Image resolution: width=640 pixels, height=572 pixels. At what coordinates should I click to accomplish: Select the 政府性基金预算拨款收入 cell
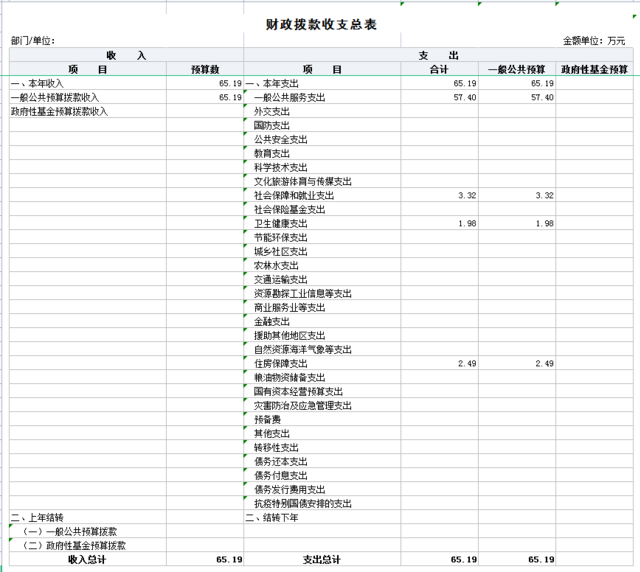(x=59, y=112)
